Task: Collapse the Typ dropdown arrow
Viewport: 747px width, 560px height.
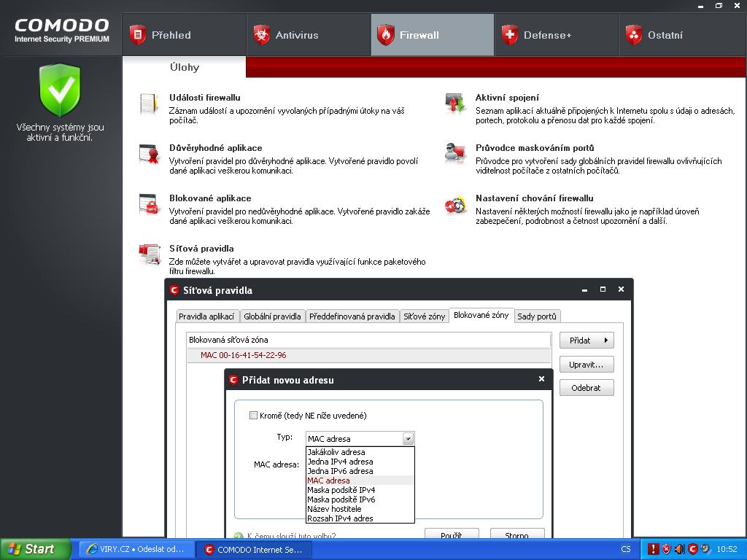Action: pos(408,439)
